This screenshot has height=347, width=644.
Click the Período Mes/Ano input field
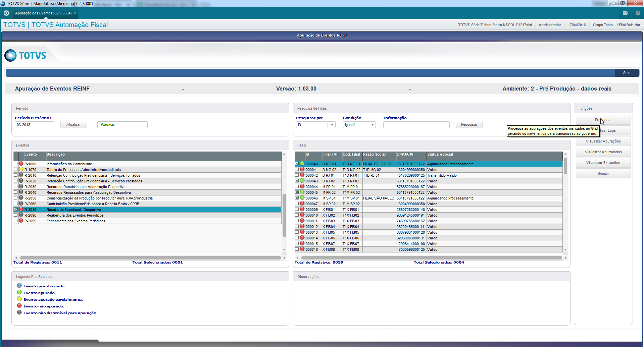click(34, 125)
